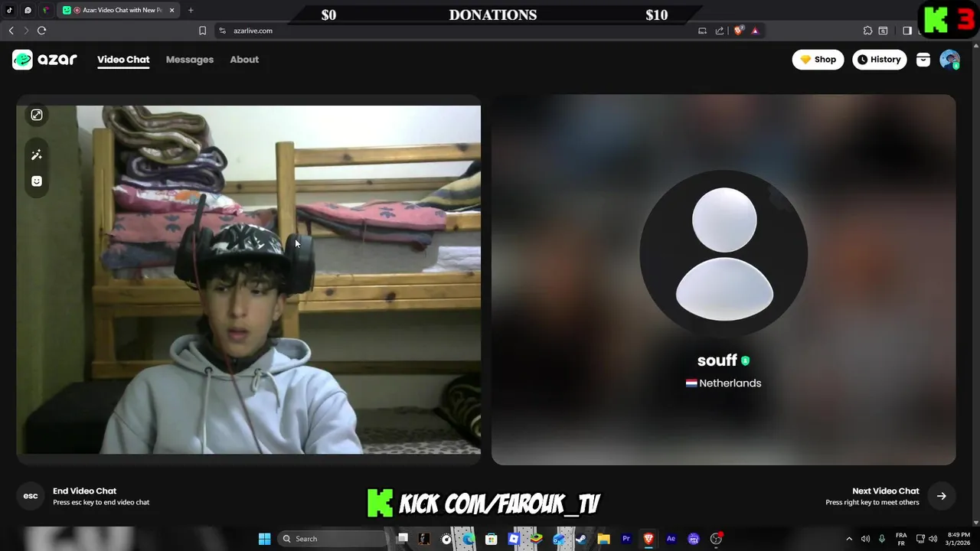Click the Netherlands country label
The width and height of the screenshot is (980, 551).
[724, 383]
